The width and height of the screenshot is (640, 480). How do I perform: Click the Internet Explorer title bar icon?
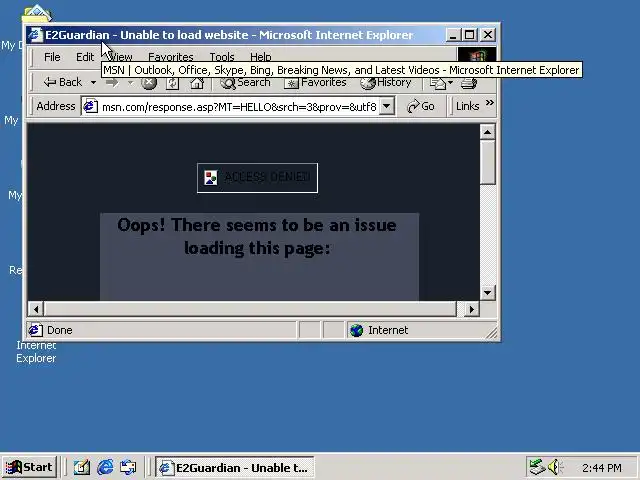tap(35, 35)
